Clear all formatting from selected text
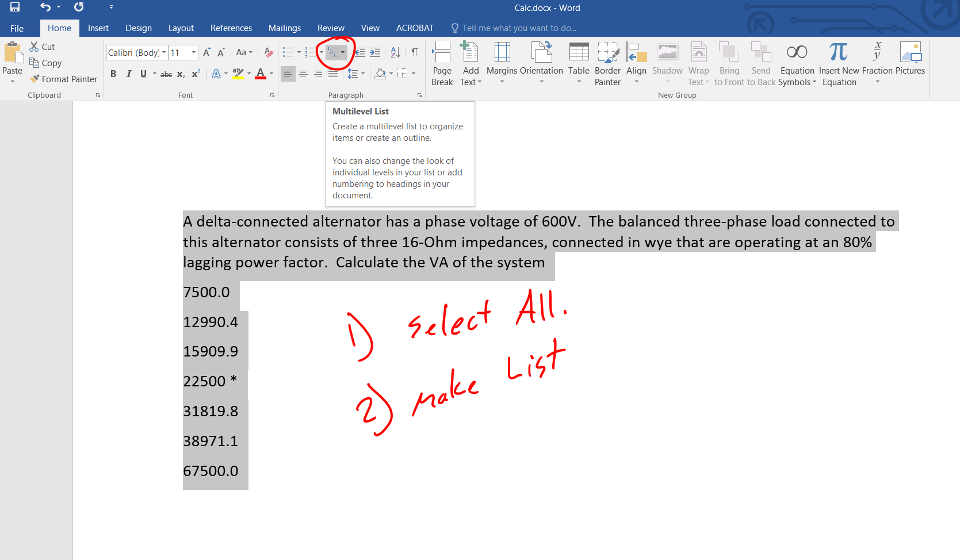This screenshot has width=960, height=560. pos(268,52)
